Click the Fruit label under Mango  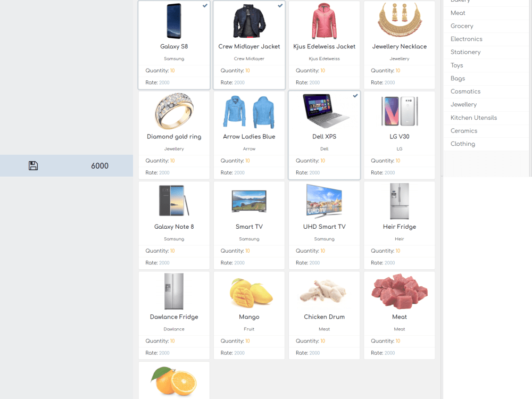(x=249, y=329)
